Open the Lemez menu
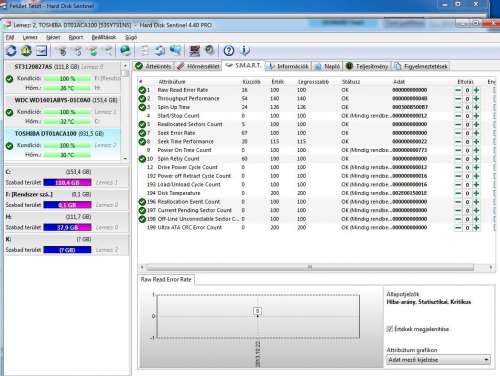500x376 pixels. (30, 37)
